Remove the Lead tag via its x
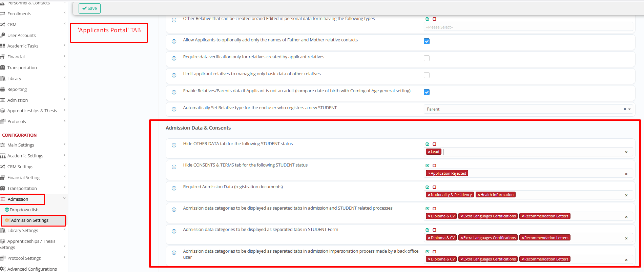The width and height of the screenshot is (644, 272). [x=429, y=152]
